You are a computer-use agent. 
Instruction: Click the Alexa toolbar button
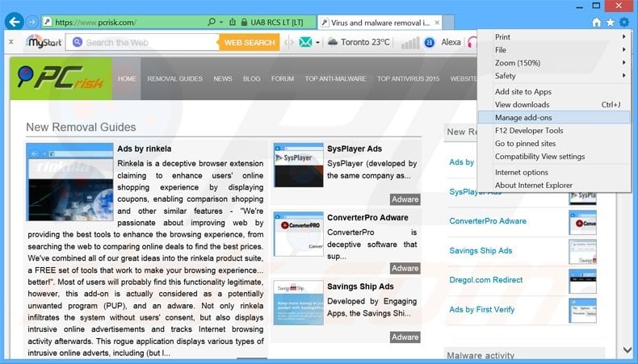(443, 42)
